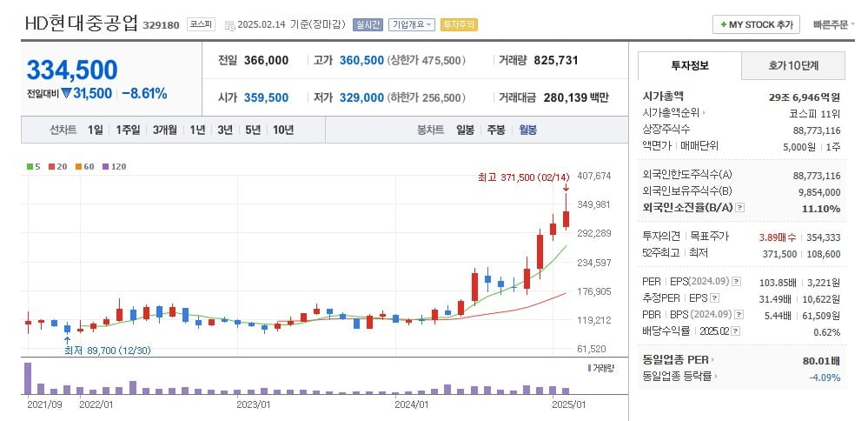Click the 상장주식수 value 88,773,116
Screen dimensions: 868x421
[x=817, y=130]
